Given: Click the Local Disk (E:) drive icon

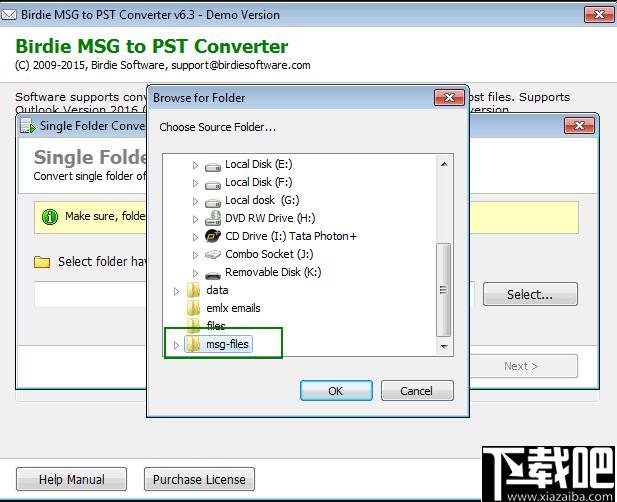Looking at the screenshot, I should coord(213,167).
